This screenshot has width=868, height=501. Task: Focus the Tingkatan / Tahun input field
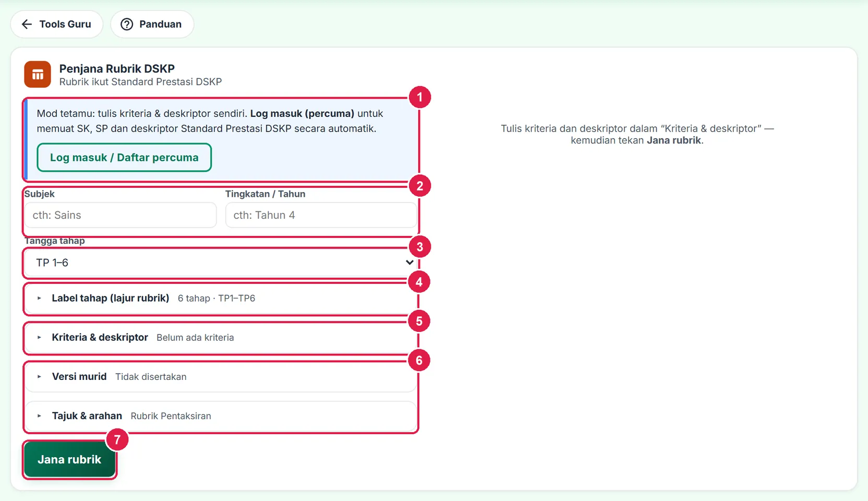321,215
